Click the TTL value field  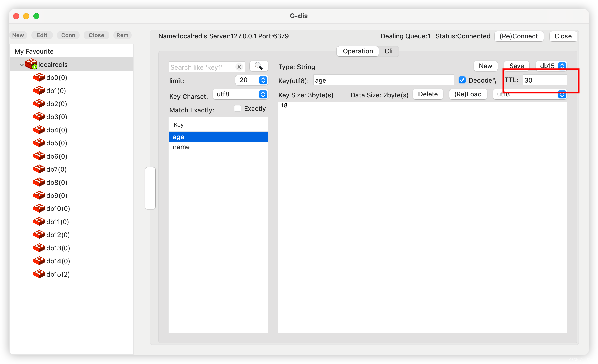pos(545,80)
